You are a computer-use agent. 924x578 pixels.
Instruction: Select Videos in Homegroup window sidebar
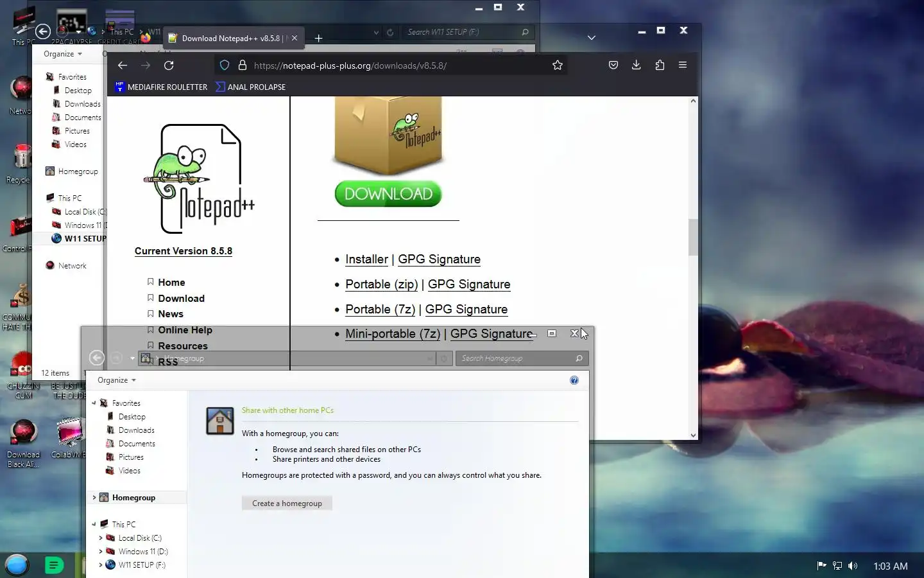coord(129,471)
